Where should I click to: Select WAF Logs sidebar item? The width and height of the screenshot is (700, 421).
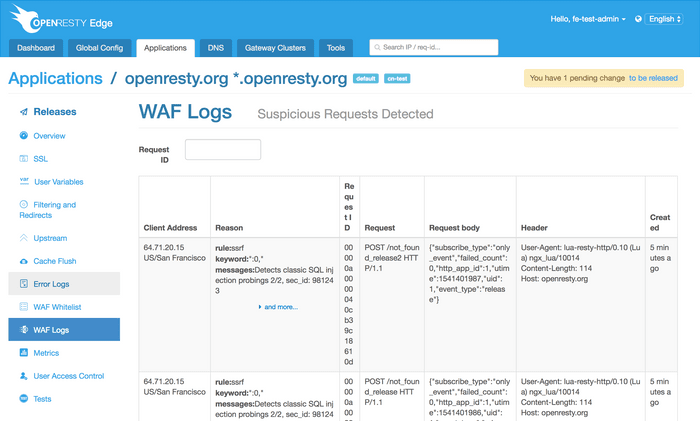(64, 329)
